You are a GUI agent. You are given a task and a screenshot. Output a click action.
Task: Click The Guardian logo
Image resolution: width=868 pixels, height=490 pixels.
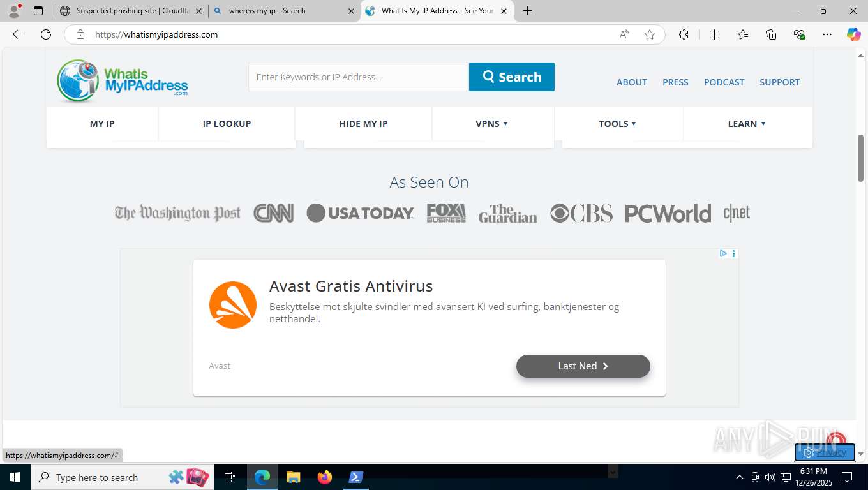point(507,213)
